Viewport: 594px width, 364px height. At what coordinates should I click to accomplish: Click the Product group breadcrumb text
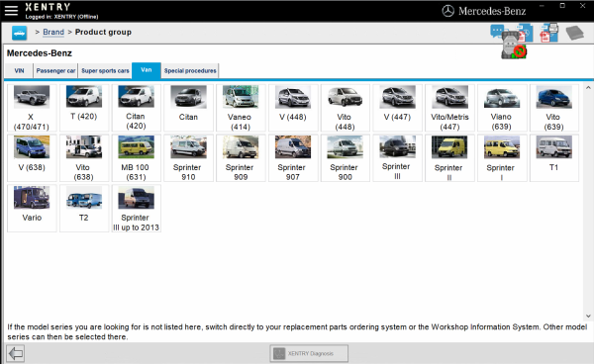point(103,32)
